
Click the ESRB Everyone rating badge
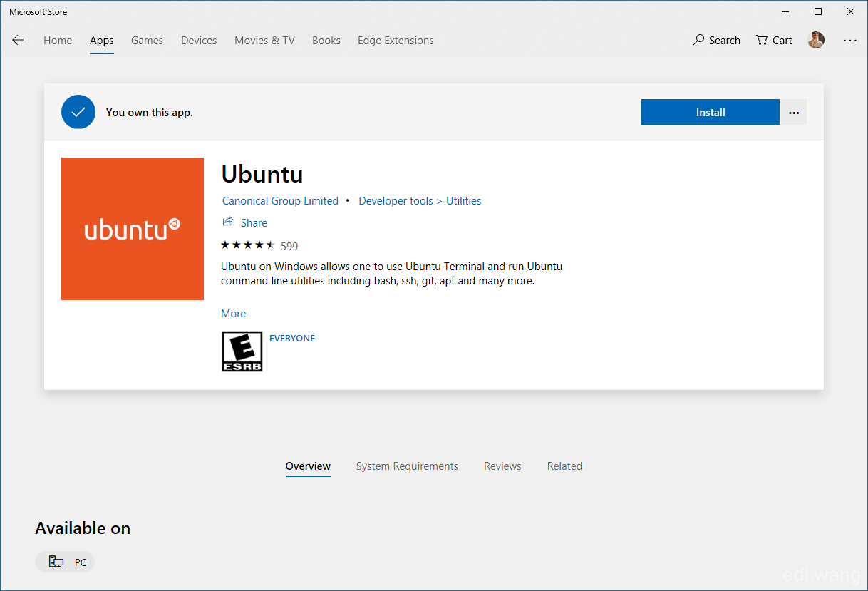click(242, 351)
